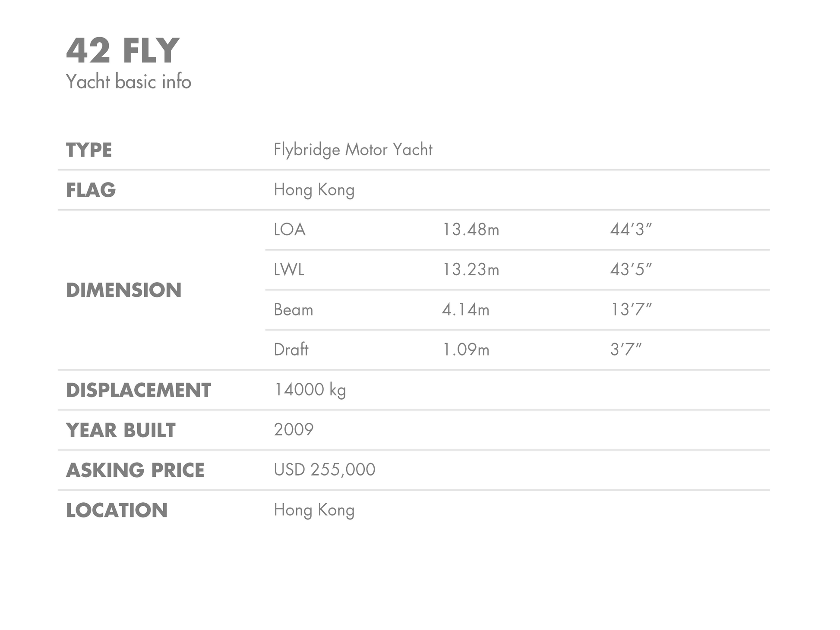
Task: Select Flybridge Motor Yacht text
Action: [353, 150]
